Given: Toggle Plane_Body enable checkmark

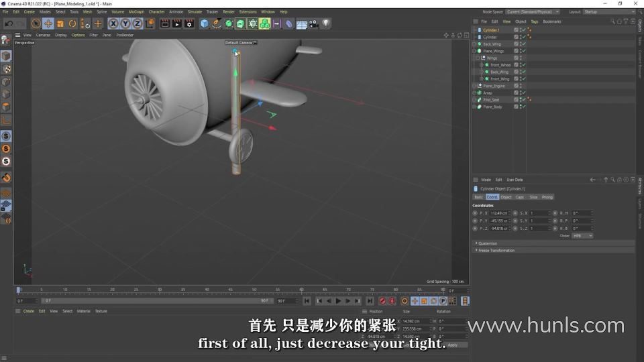Looking at the screenshot, I should (524, 107).
